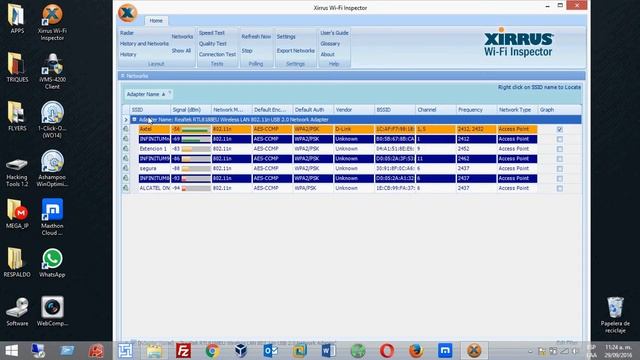
Task: Open the APPS folder on the desktop
Action: click(x=17, y=18)
